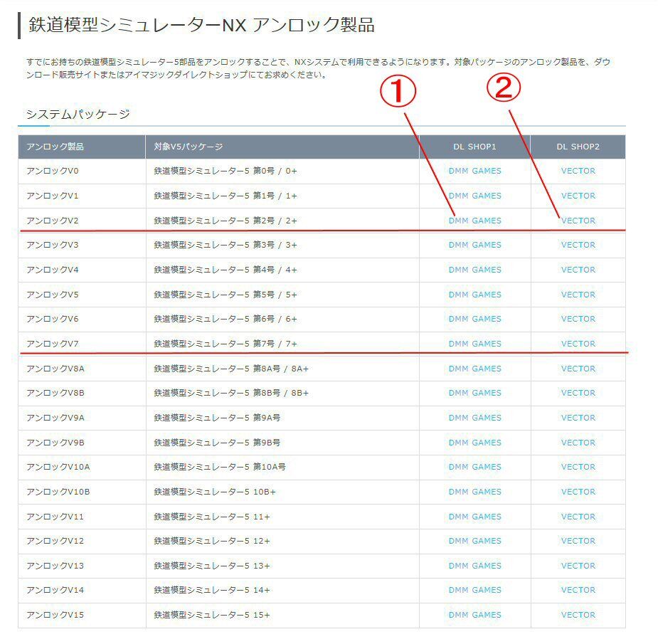Open DMM GAMES shop for 第5号 package

475,295
